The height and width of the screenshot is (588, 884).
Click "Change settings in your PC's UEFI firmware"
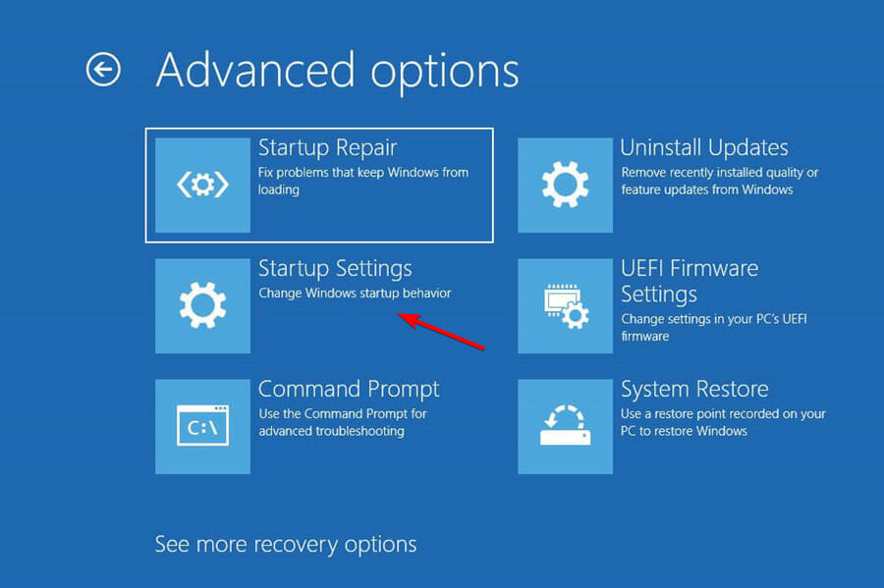point(714,327)
